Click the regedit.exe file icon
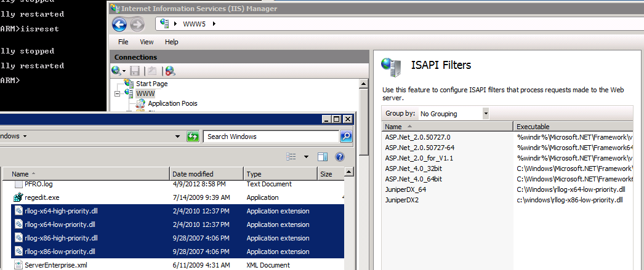 tap(18, 197)
